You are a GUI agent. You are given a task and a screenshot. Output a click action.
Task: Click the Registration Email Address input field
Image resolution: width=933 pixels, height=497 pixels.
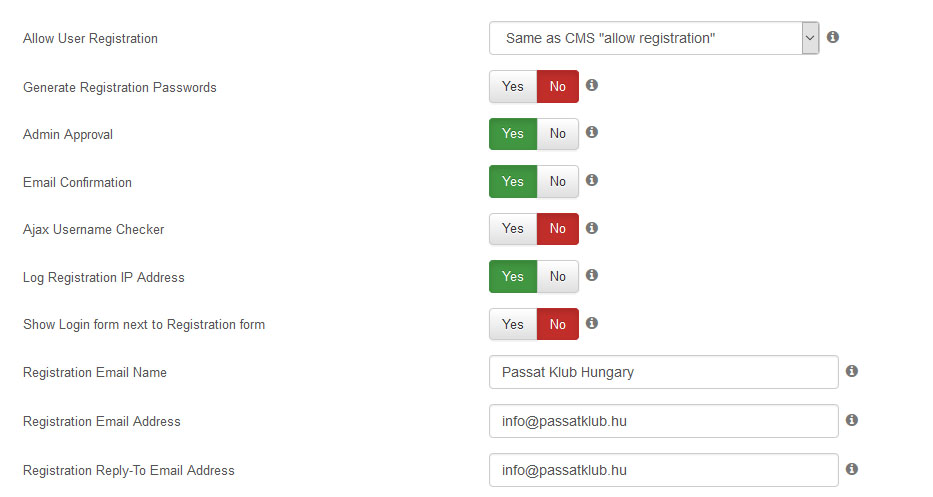[x=663, y=421]
